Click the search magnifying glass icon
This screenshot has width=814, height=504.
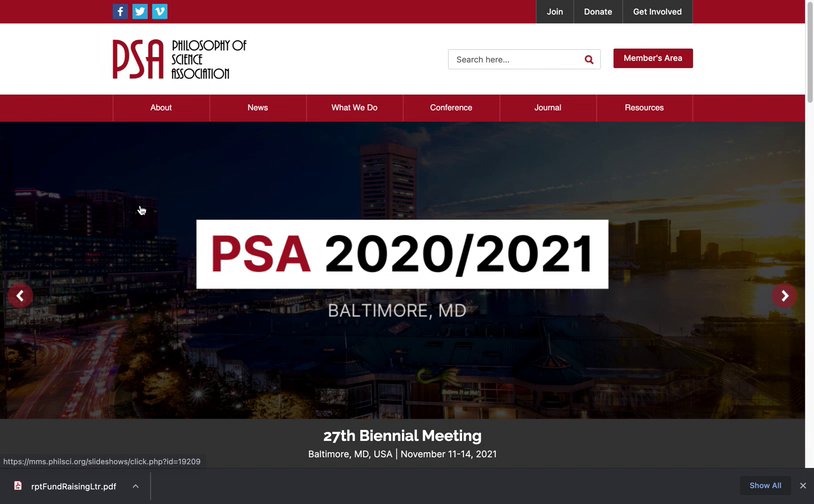point(589,60)
